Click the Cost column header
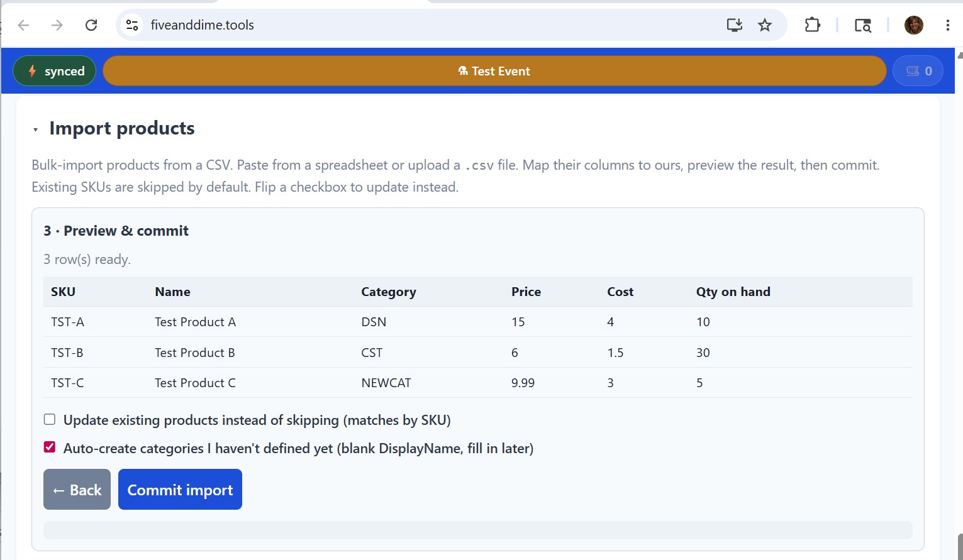This screenshot has height=560, width=963. tap(620, 292)
